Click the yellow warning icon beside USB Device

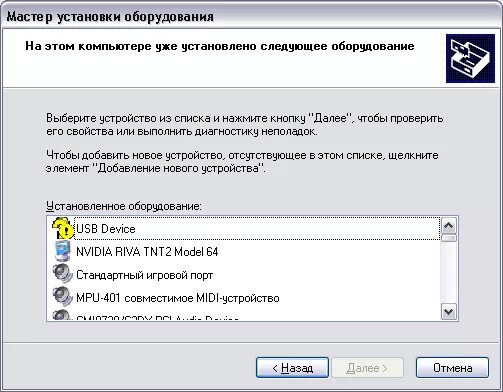pyautogui.click(x=62, y=228)
